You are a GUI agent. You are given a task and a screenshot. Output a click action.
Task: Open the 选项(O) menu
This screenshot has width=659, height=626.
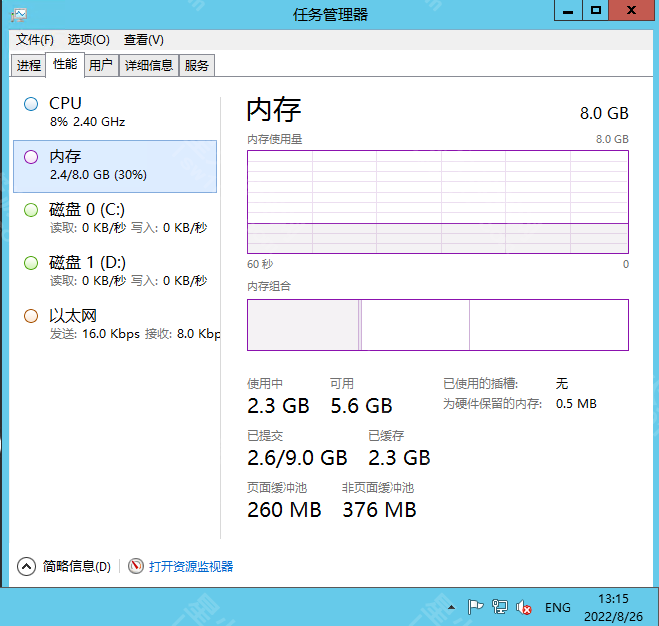tap(88, 40)
